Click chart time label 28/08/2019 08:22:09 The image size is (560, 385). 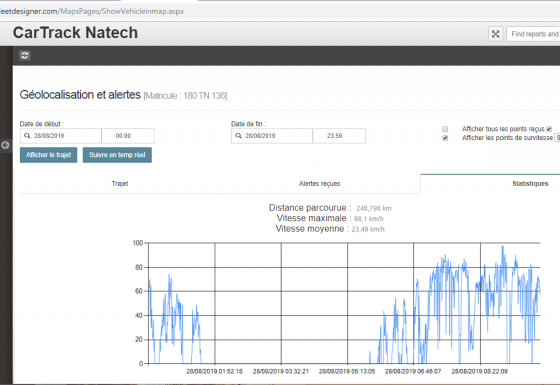click(479, 371)
